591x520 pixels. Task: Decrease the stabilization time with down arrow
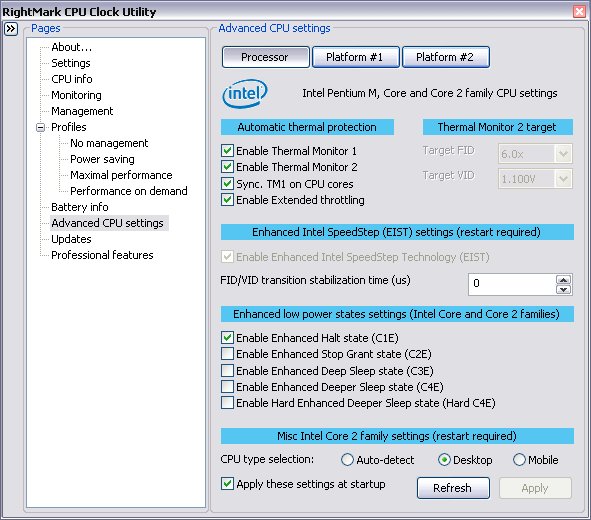(563, 289)
